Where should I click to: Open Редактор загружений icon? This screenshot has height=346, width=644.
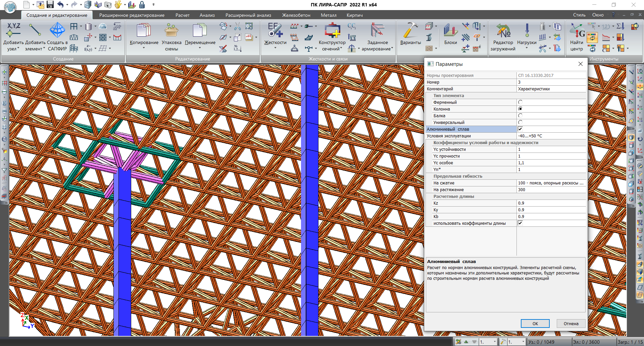tap(503, 31)
